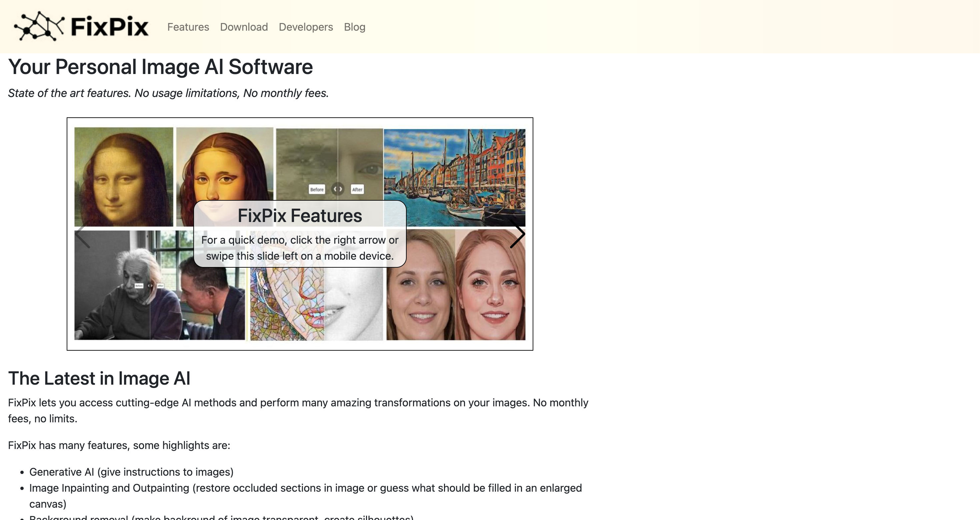
Task: Click the 'For a quick demo' caption text
Action: [x=300, y=248]
